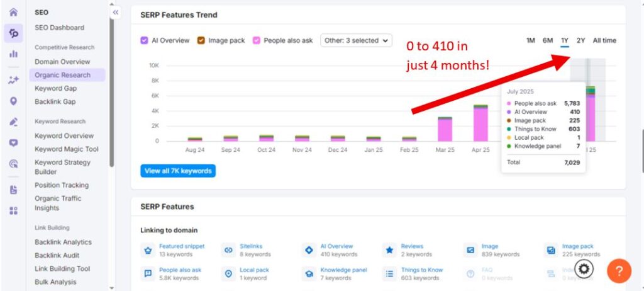Click the Reviews star icon
The width and height of the screenshot is (644, 291).
pyautogui.click(x=389, y=250)
